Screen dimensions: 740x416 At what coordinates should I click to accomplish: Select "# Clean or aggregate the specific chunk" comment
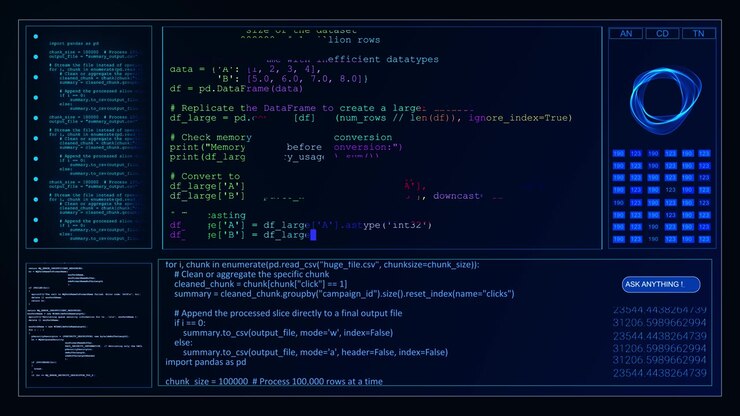click(x=252, y=274)
